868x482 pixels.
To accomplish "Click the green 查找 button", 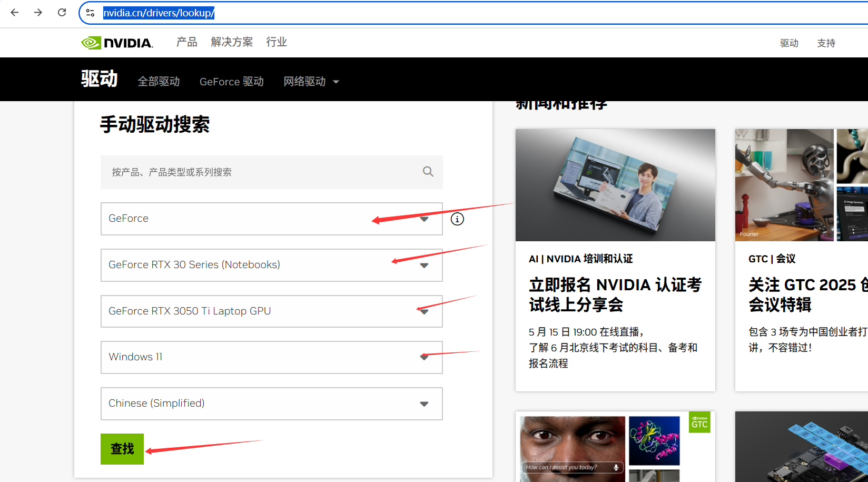I will [x=122, y=449].
